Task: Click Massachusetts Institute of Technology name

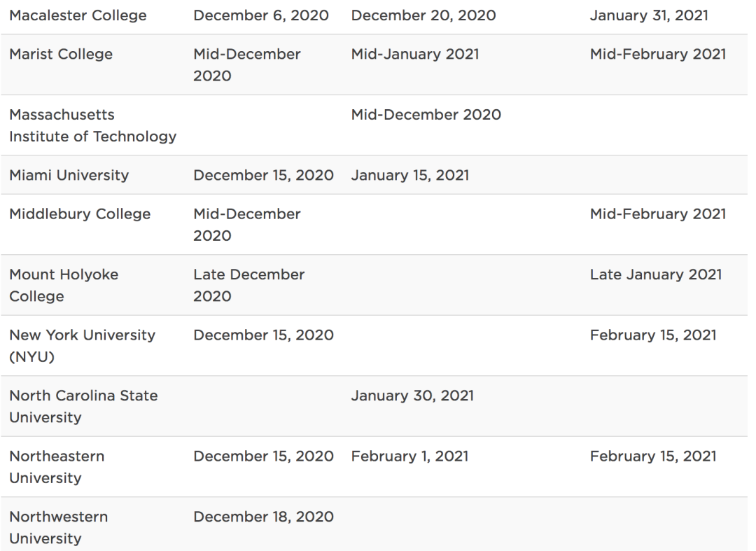Action: (92, 125)
